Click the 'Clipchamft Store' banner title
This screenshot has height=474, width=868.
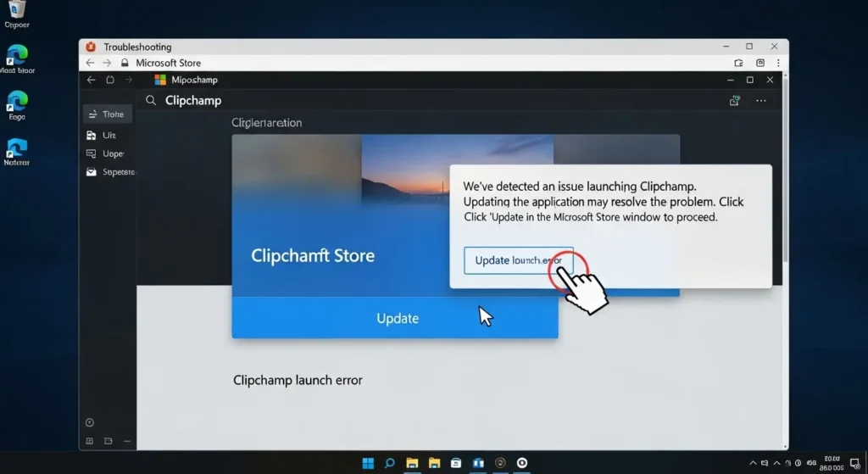313,255
